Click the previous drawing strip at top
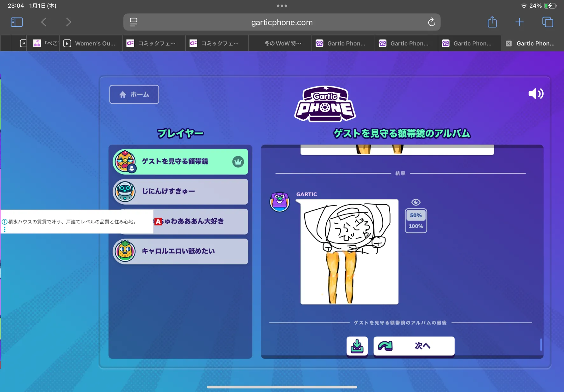564x392 pixels. click(x=397, y=150)
